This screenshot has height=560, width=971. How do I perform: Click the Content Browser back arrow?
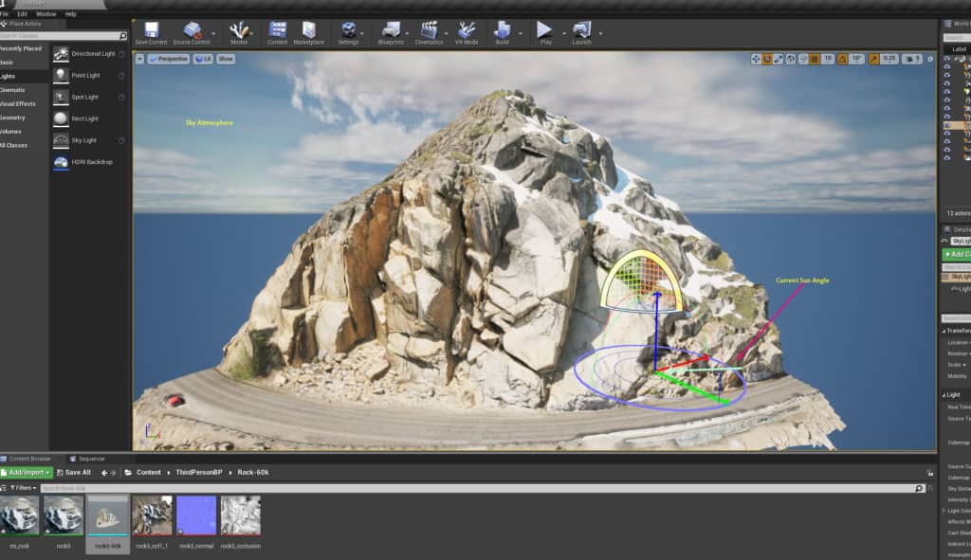click(x=104, y=473)
